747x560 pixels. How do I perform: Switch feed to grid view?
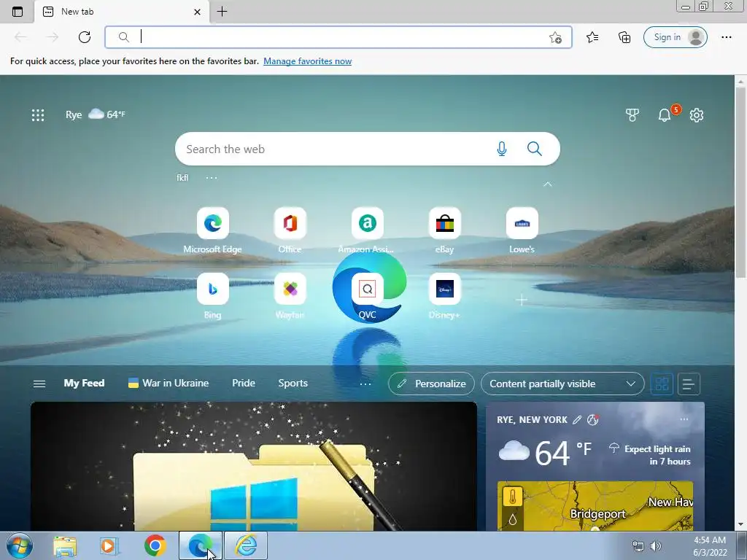tap(662, 384)
